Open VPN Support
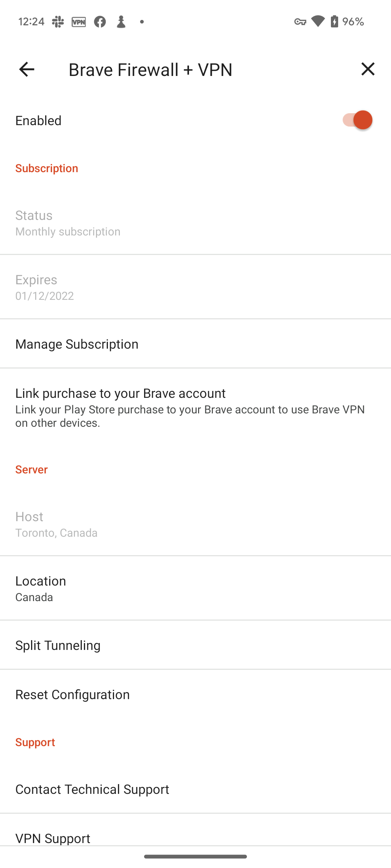The width and height of the screenshot is (391, 868). (x=195, y=838)
